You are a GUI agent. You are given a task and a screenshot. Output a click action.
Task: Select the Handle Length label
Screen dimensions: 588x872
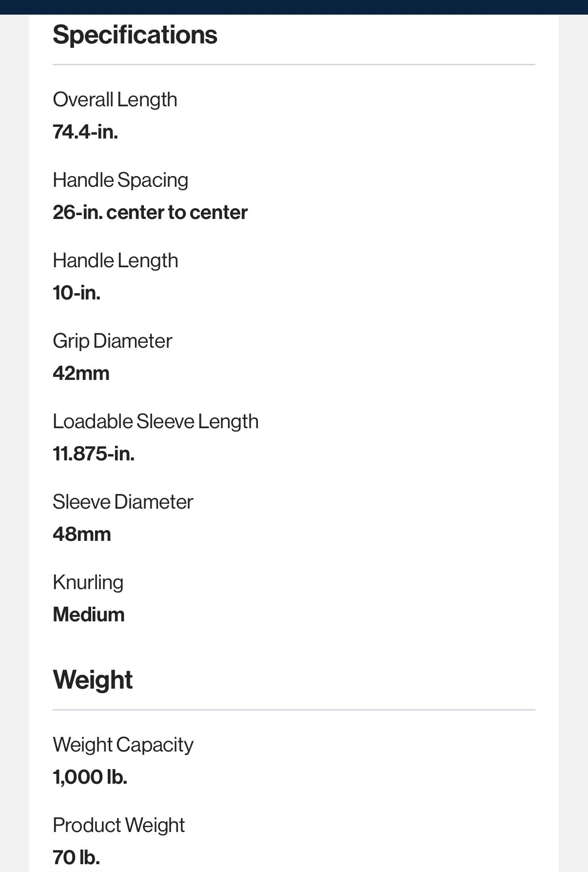pos(115,260)
